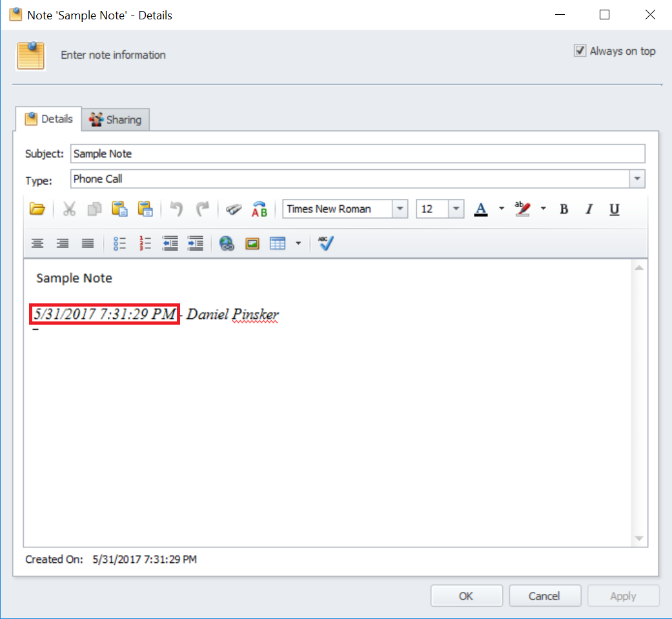Toggle the Always on top checkbox

(x=580, y=51)
